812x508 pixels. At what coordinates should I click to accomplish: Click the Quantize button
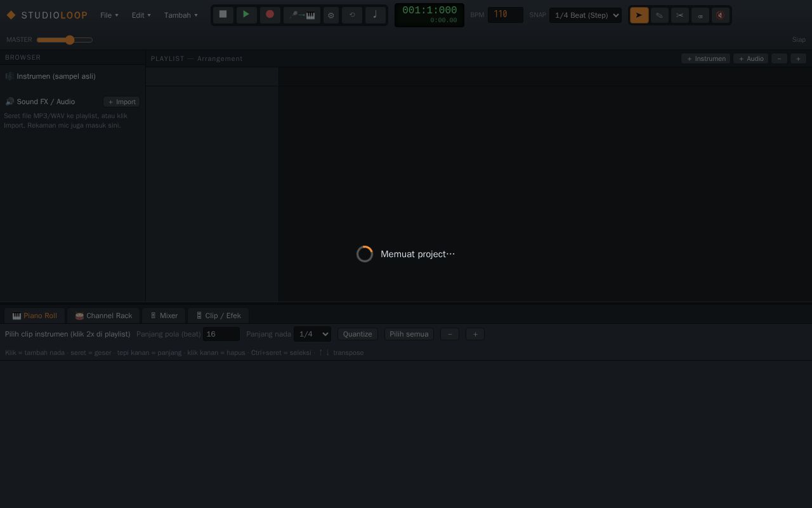tap(358, 334)
